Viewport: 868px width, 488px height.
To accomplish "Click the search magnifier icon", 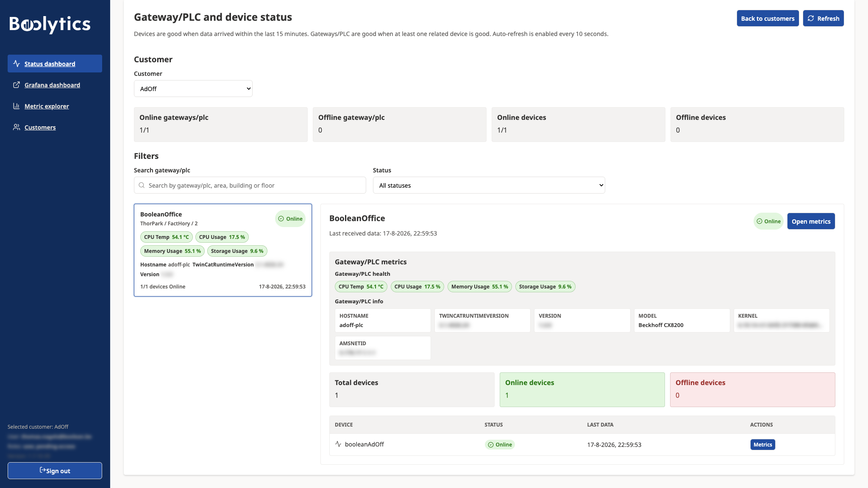I will pyautogui.click(x=142, y=185).
